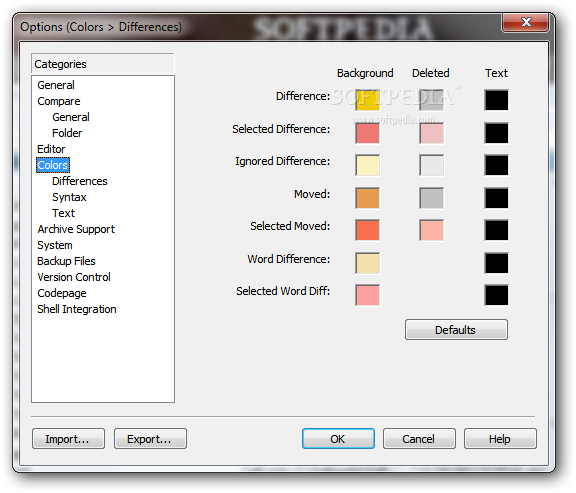Select the highlighted Colors category
The width and height of the screenshot is (576, 493).
pos(53,165)
